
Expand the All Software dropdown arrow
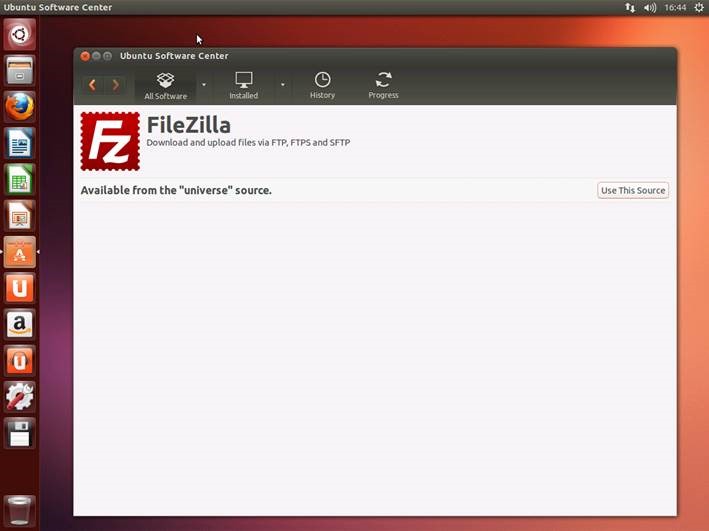pos(204,85)
